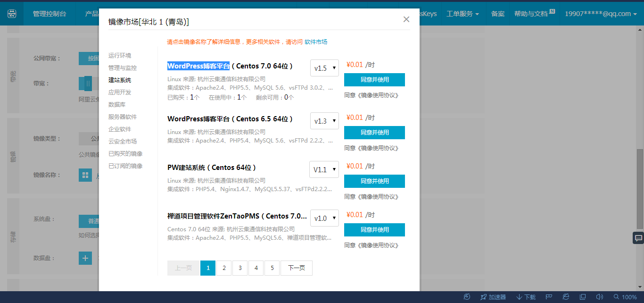Click the circular plus icon in status bar
This screenshot has width=644, height=303.
(467, 297)
